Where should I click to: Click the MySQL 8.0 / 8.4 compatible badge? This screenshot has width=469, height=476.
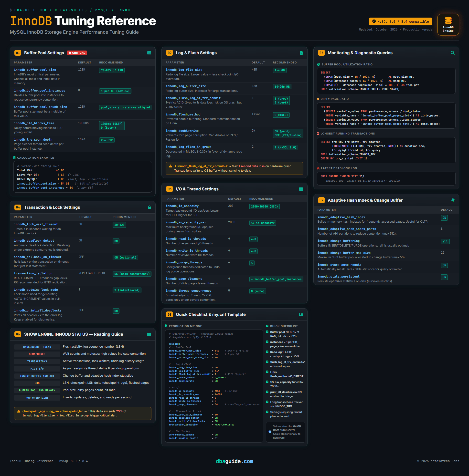point(400,21)
